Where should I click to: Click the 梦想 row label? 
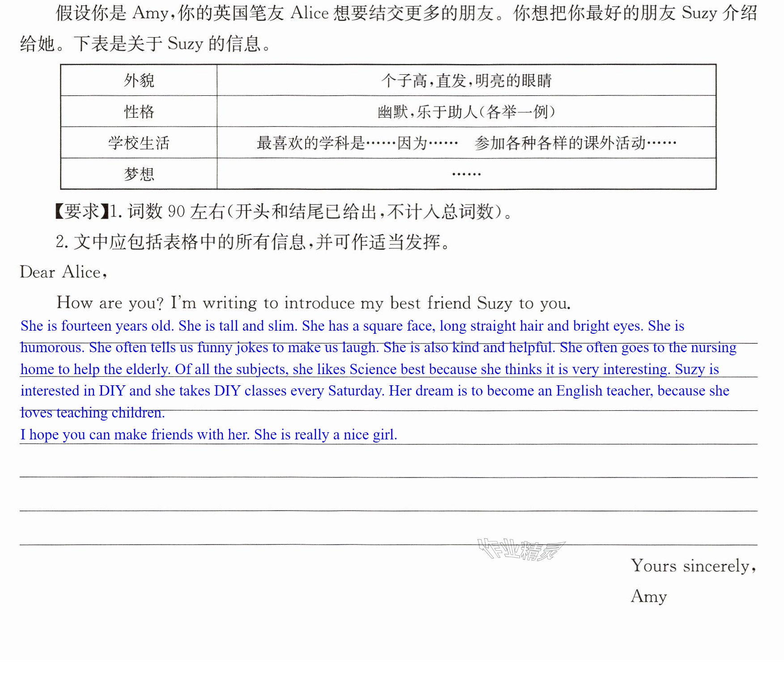(139, 174)
